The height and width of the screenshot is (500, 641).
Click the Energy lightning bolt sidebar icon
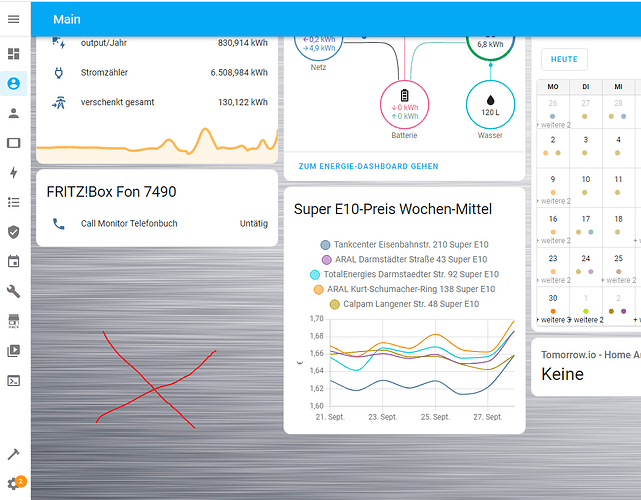pos(13,173)
